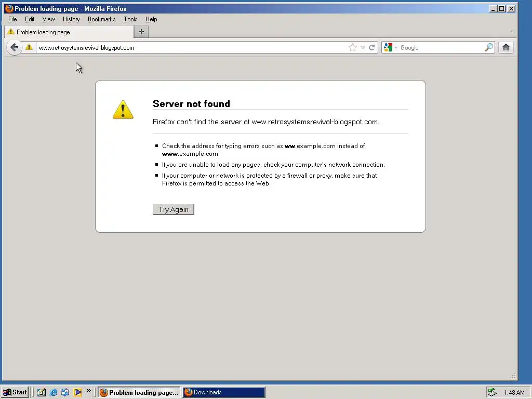Image resolution: width=532 pixels, height=399 pixels.
Task: Open the Help menu
Action: pos(151,19)
